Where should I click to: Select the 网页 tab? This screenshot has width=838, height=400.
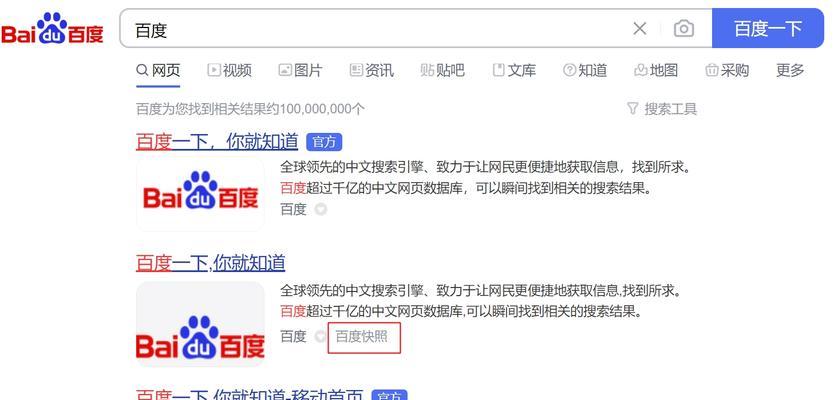tap(158, 70)
